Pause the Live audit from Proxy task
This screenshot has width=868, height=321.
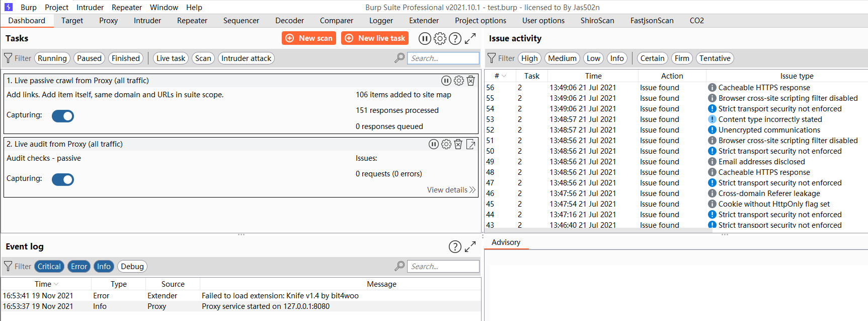click(434, 144)
